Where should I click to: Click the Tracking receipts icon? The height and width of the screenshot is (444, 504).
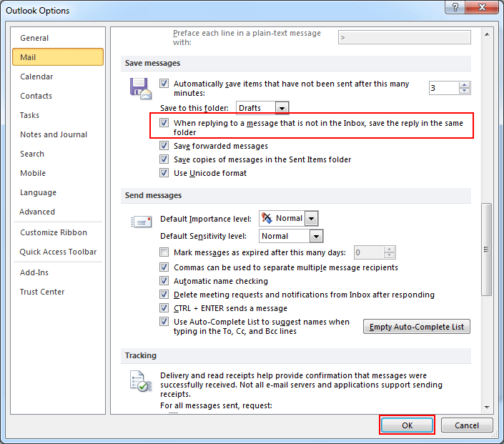pyautogui.click(x=141, y=381)
